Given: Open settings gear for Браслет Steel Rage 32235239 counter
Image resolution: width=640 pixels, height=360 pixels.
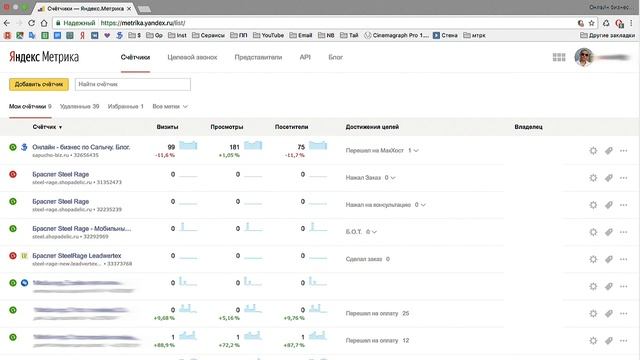Looking at the screenshot, I should coord(593,205).
